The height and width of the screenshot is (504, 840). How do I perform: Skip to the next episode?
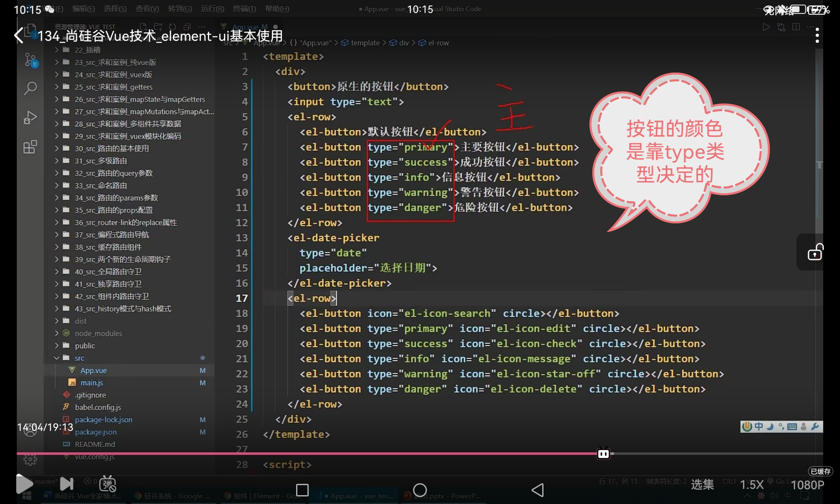coord(66,484)
